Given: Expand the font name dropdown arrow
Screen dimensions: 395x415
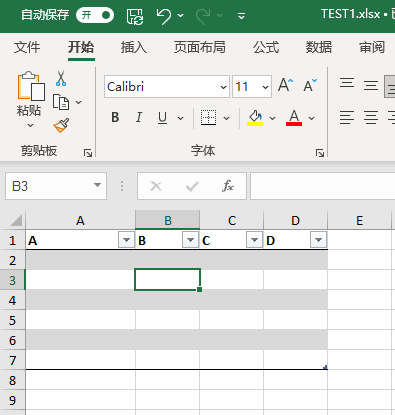Looking at the screenshot, I should click(223, 87).
